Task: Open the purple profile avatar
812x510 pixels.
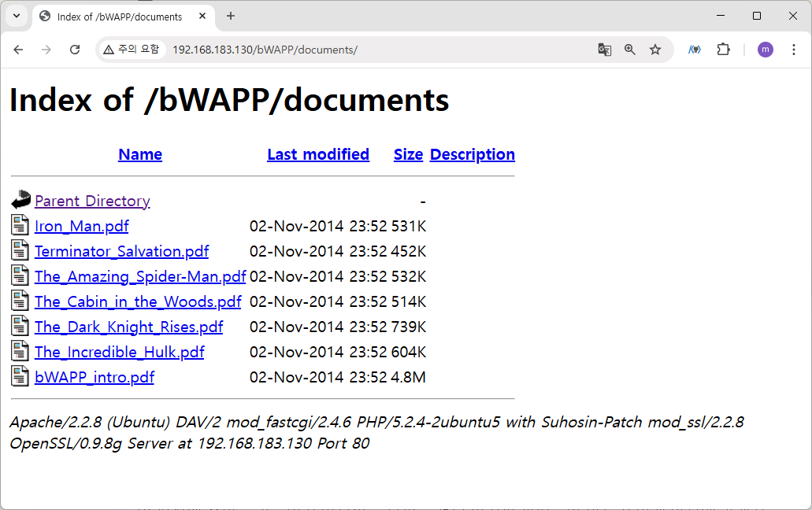Action: point(766,50)
